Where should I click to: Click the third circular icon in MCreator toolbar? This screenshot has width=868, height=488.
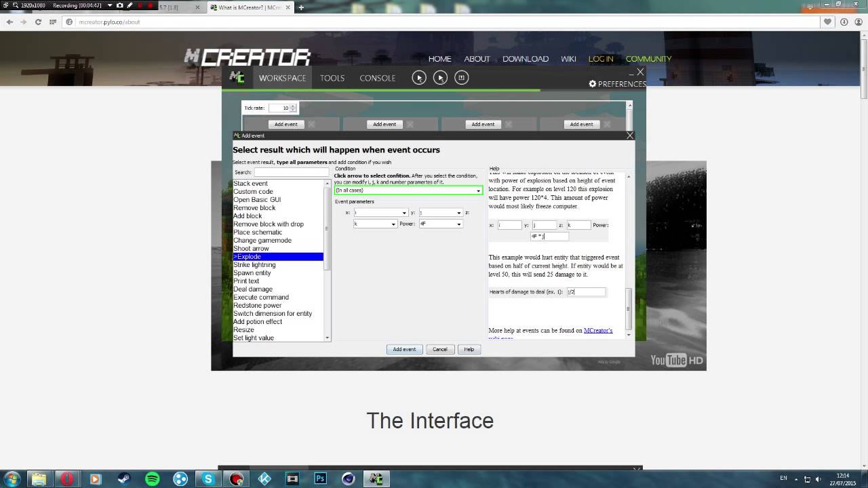pos(461,78)
